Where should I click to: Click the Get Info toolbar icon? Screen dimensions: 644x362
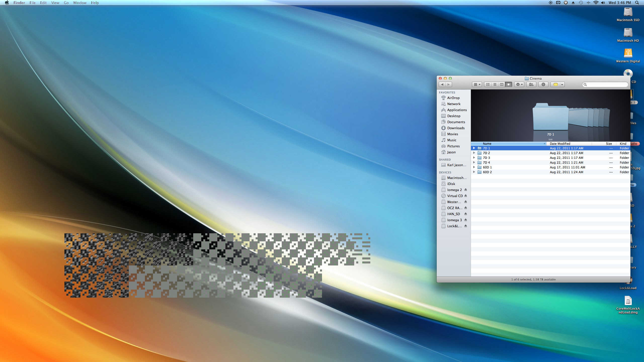point(543,84)
